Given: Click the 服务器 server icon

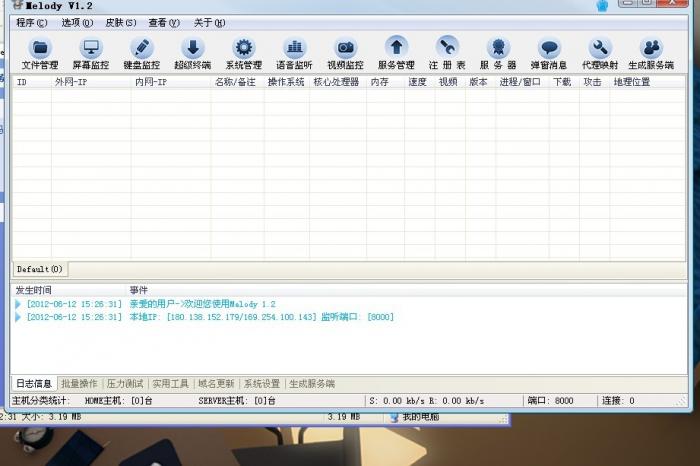Looking at the screenshot, I should pos(498,53).
